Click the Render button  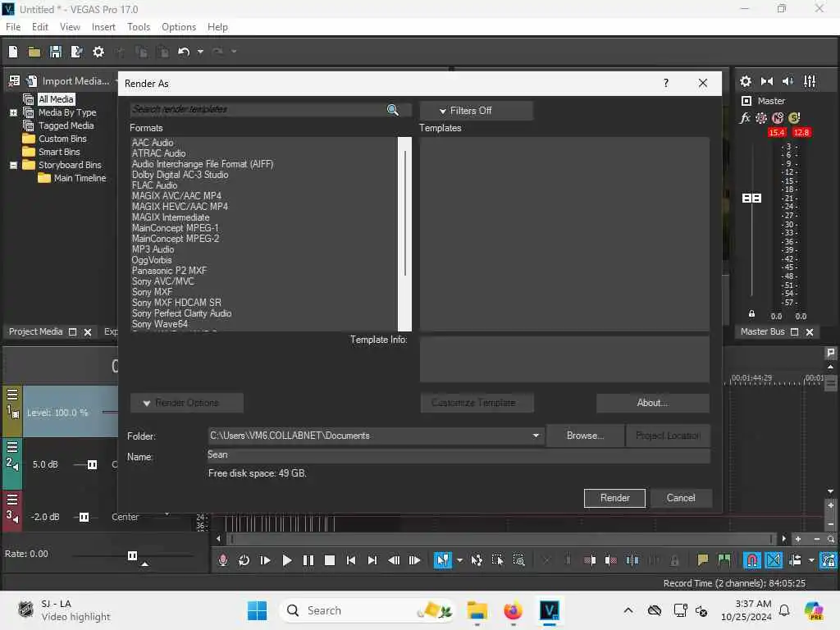[614, 498]
